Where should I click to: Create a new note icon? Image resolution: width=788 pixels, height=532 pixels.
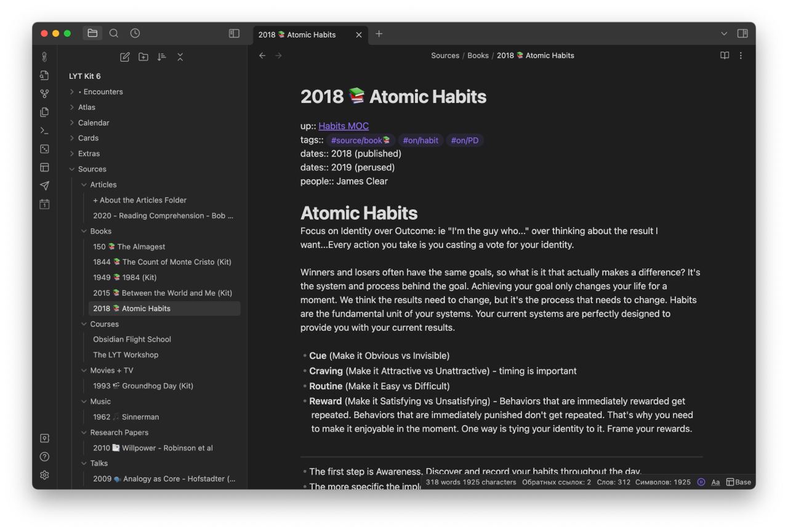coord(125,57)
